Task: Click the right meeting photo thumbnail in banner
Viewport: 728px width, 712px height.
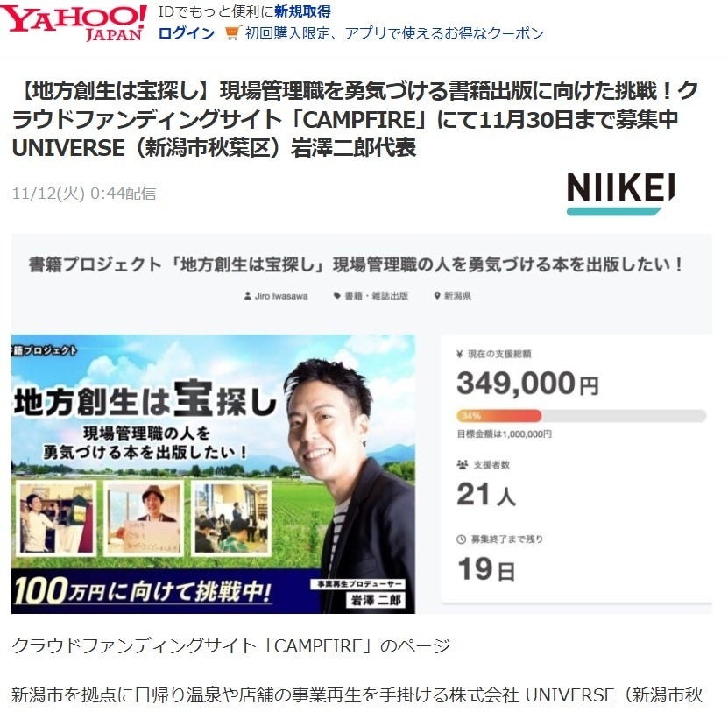Action: [x=230, y=518]
